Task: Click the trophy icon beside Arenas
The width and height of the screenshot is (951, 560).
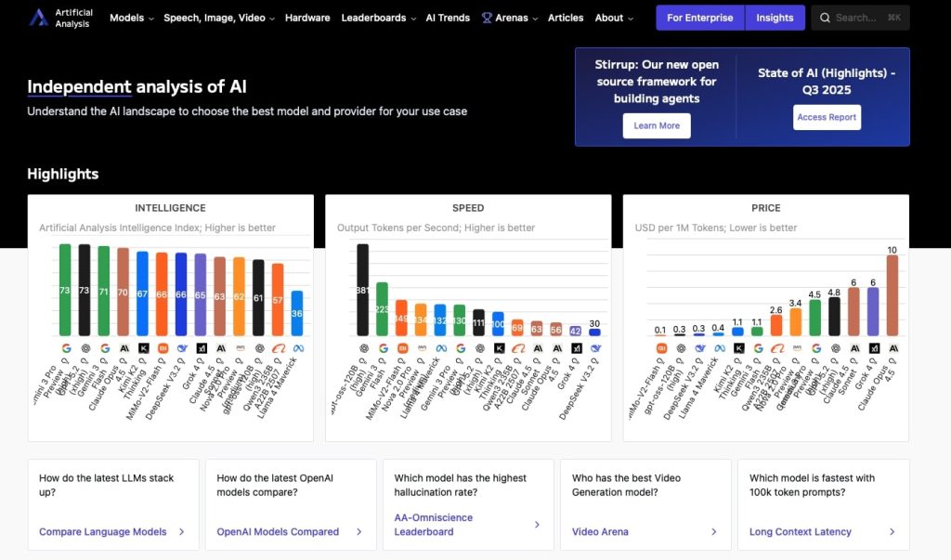Action: (x=487, y=18)
